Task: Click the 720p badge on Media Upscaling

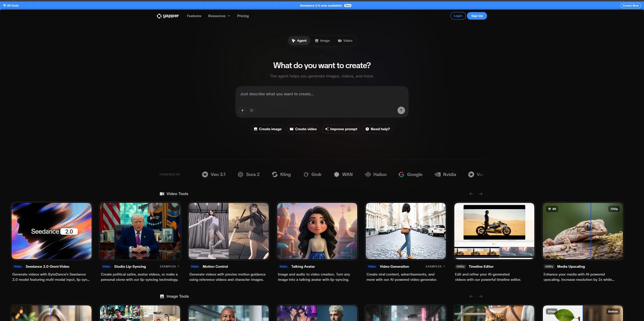Action: point(614,209)
